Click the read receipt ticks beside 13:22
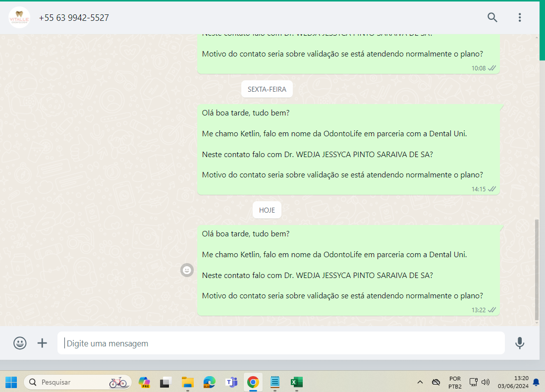The height and width of the screenshot is (392, 545). [x=492, y=310]
